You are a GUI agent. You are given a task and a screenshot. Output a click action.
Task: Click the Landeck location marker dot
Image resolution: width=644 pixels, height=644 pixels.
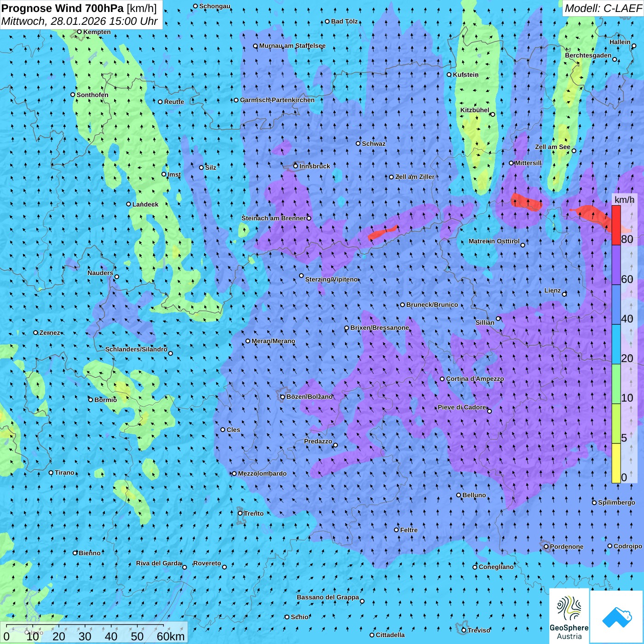coord(129,204)
